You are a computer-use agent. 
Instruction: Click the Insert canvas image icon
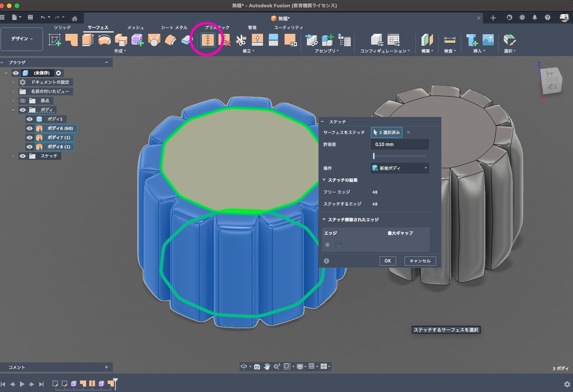(x=488, y=40)
